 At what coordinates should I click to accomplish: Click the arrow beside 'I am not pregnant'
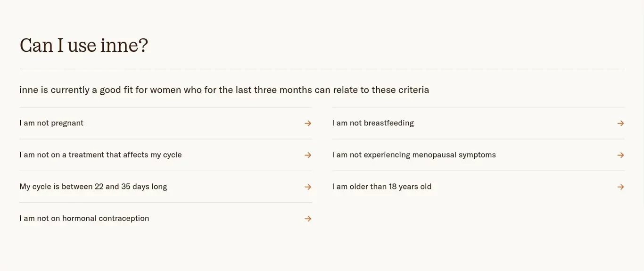(308, 123)
